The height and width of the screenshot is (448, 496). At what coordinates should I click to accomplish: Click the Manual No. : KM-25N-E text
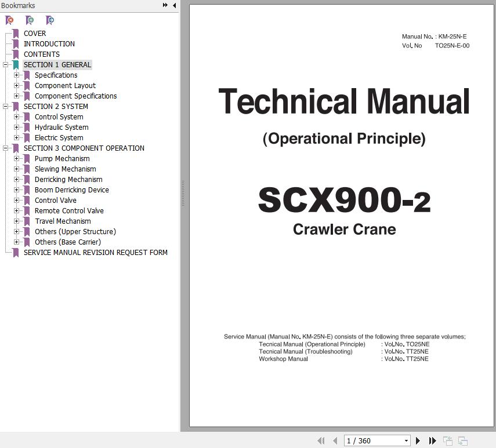434,37
